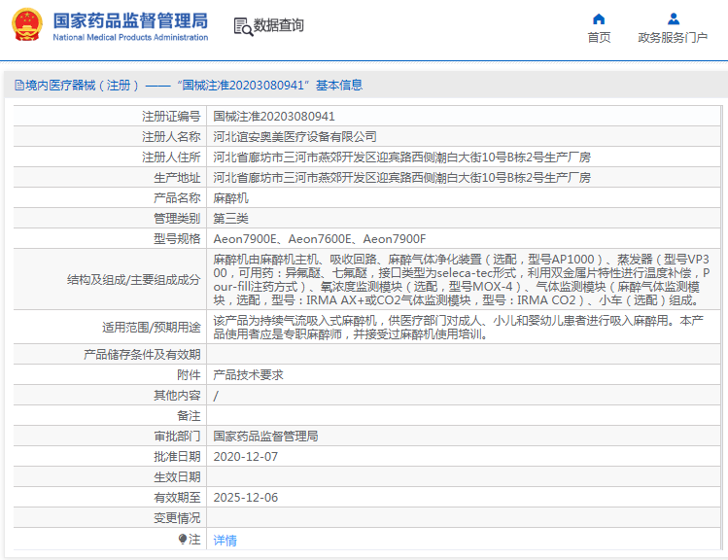Click the 数据查询 magnifier document icon

tap(242, 26)
